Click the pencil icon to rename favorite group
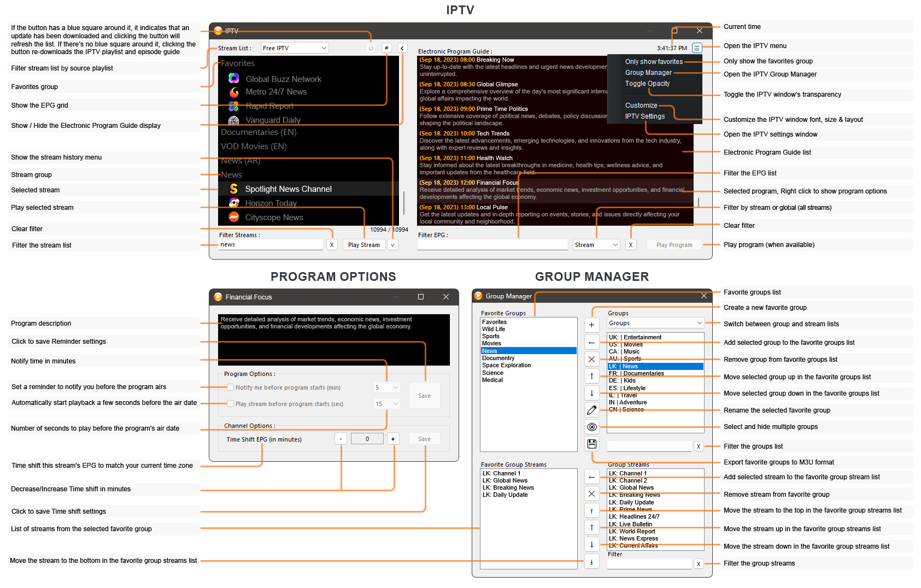 pos(591,410)
